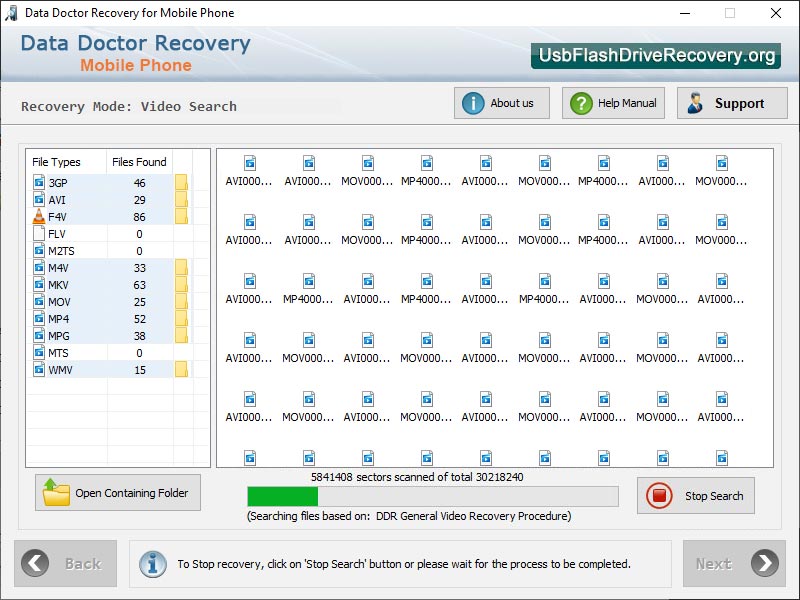Click the red stop icon on Stop Search
Image resolution: width=800 pixels, height=600 pixels.
coord(661,496)
